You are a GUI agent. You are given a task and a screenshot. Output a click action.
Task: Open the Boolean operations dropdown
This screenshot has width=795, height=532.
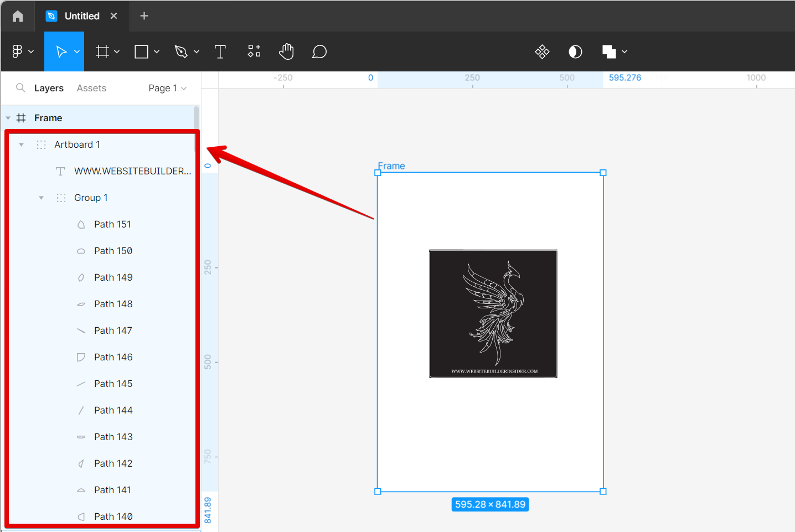[624, 51]
